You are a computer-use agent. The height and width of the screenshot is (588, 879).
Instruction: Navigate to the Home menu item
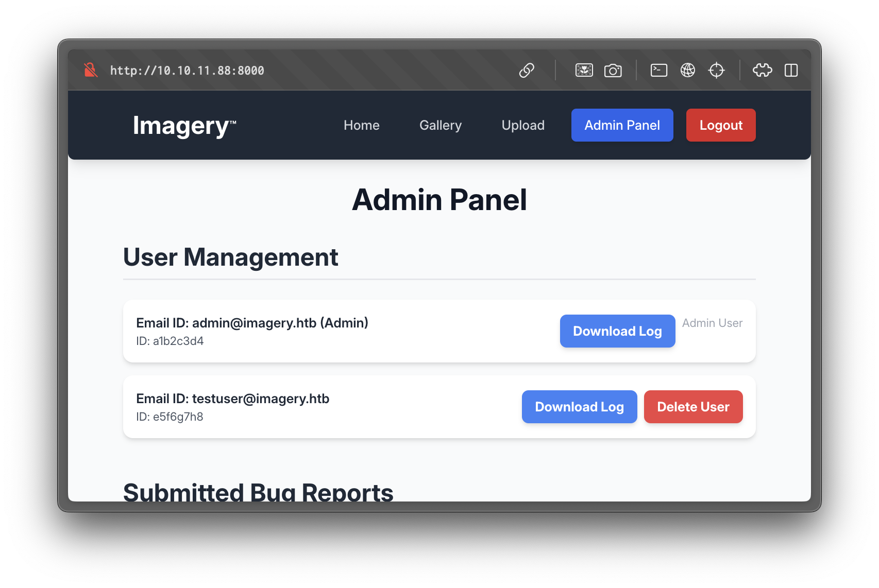tap(361, 125)
